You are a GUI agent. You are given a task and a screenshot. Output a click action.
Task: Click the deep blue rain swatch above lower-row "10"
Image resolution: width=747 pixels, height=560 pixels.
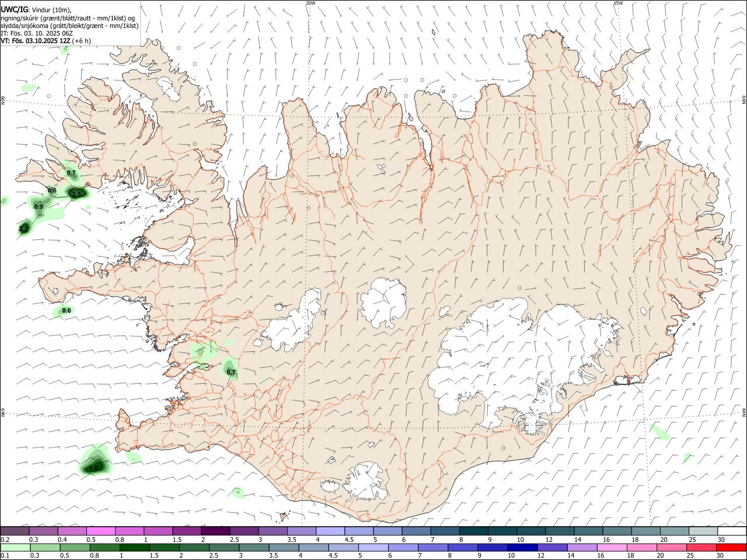[x=522, y=547]
